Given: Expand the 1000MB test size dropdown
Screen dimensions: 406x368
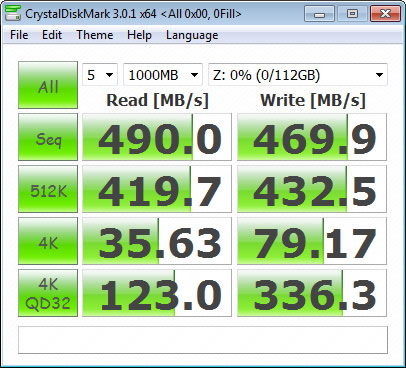Looking at the screenshot, I should pos(163,75).
